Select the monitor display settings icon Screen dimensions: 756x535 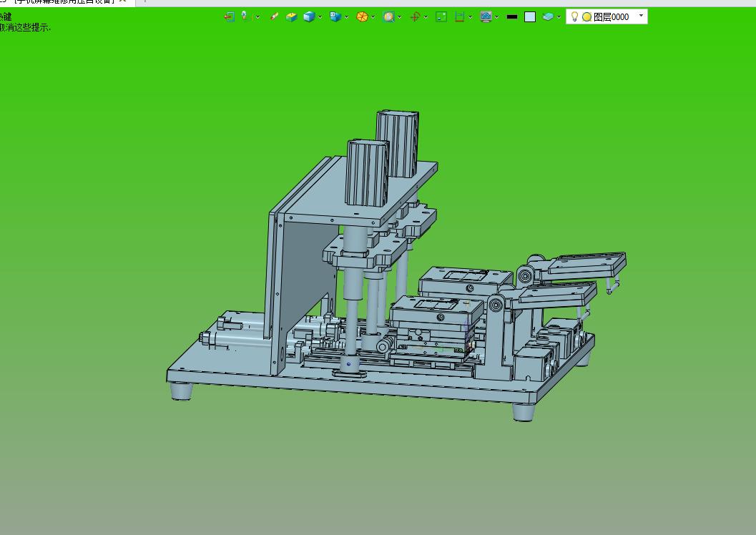[x=486, y=17]
